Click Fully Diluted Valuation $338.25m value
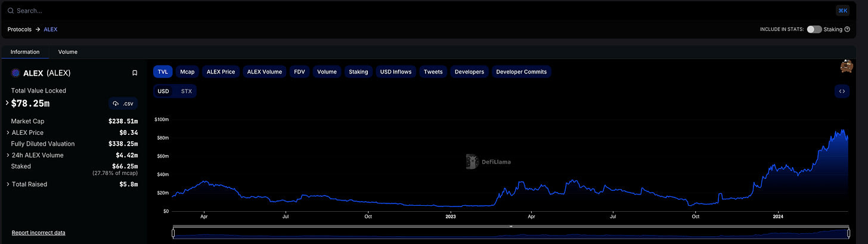Screen dimensions: 868x244 pos(123,144)
